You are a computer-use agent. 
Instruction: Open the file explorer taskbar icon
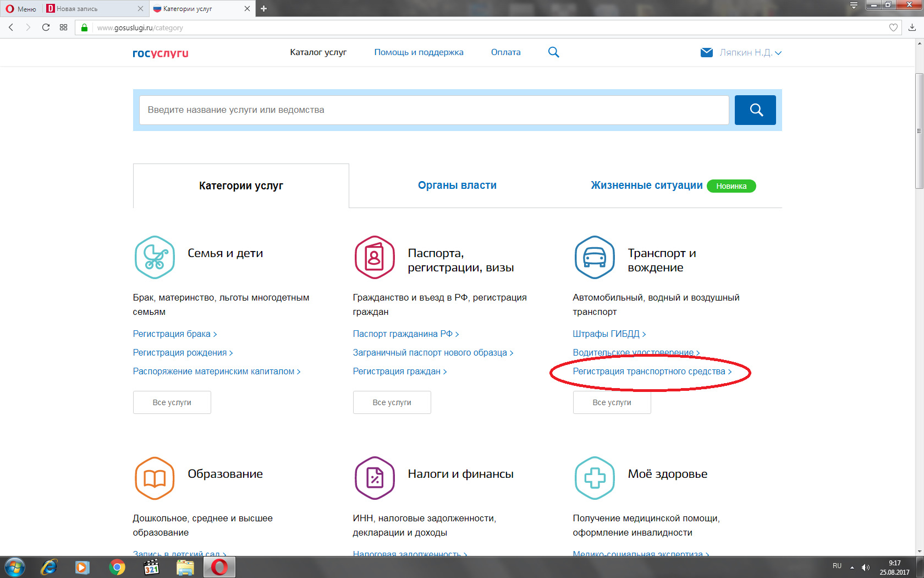[185, 568]
